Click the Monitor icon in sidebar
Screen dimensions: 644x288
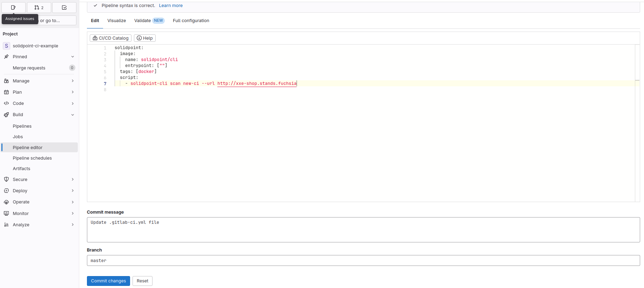point(6,214)
